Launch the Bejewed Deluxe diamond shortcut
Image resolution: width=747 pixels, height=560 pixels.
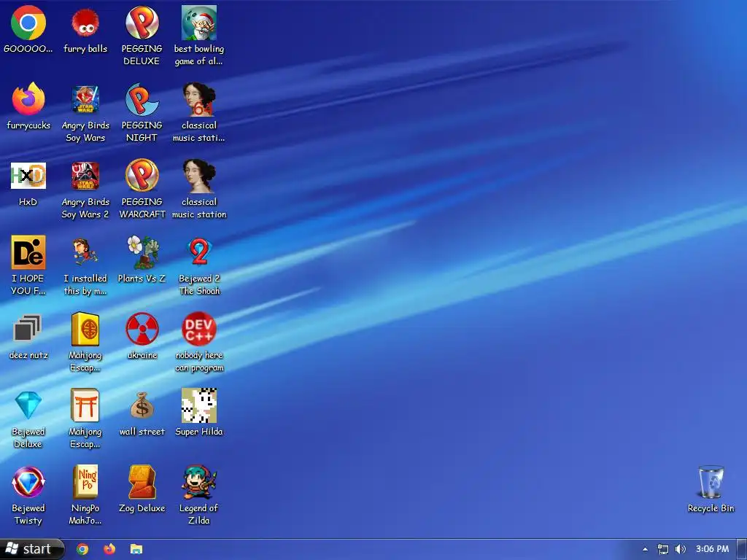click(28, 405)
